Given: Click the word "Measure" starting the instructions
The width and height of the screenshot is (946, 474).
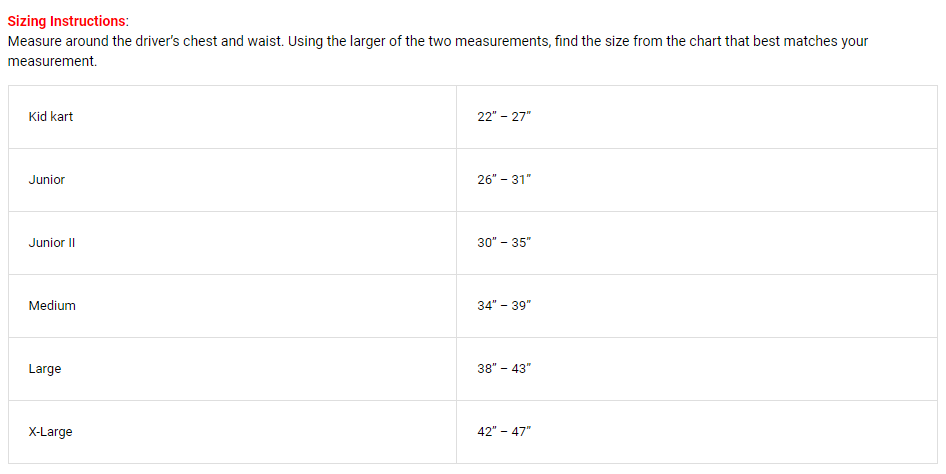Looking at the screenshot, I should coord(33,42).
